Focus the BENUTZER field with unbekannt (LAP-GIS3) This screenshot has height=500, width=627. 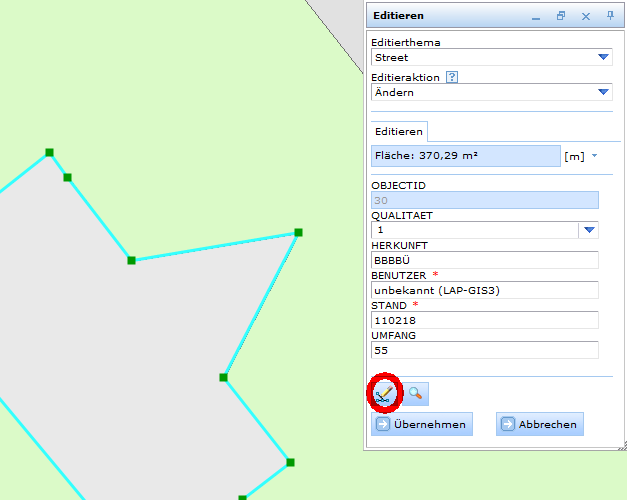(485, 290)
